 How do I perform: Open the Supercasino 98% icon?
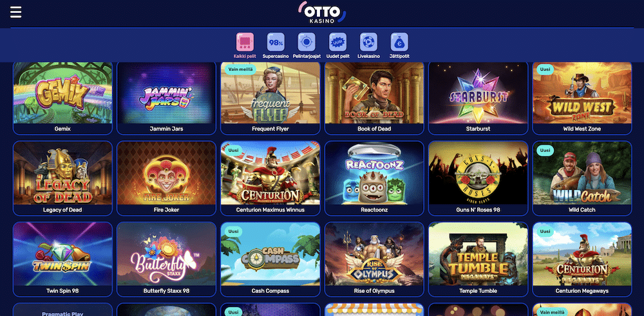pyautogui.click(x=276, y=42)
